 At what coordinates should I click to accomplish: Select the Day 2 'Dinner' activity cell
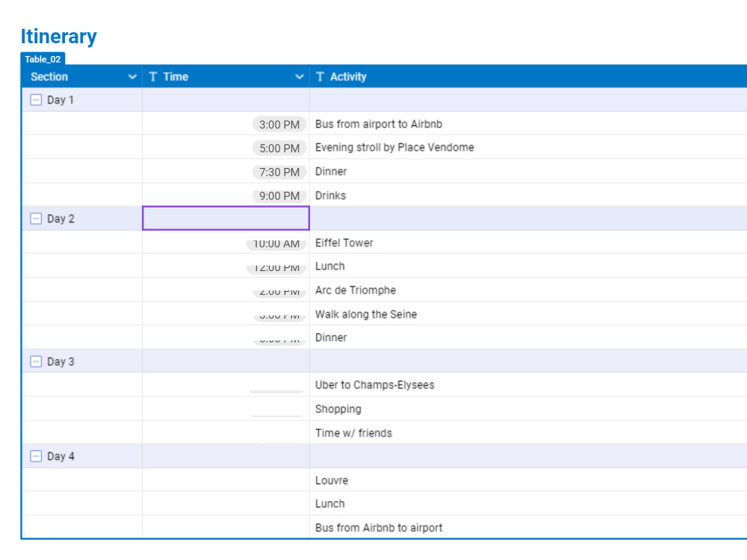click(x=528, y=337)
